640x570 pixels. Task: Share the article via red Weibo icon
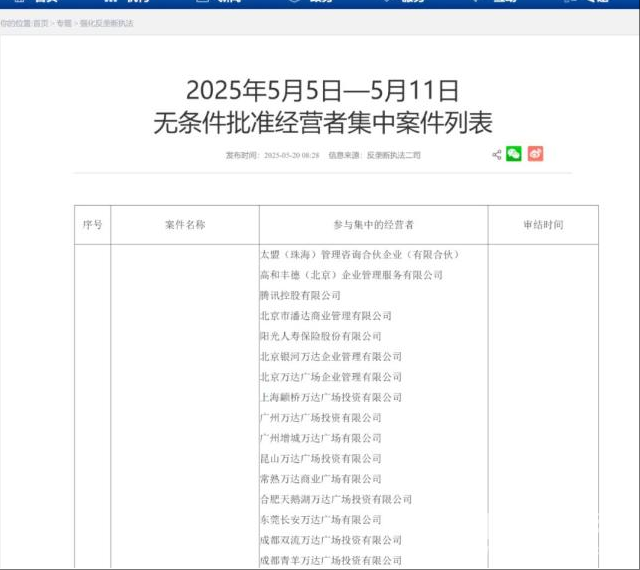click(x=535, y=154)
